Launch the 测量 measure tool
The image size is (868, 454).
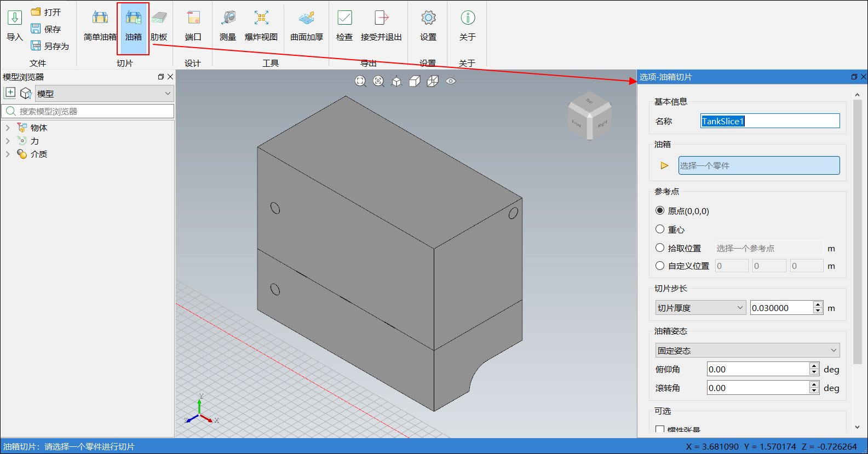click(x=228, y=25)
